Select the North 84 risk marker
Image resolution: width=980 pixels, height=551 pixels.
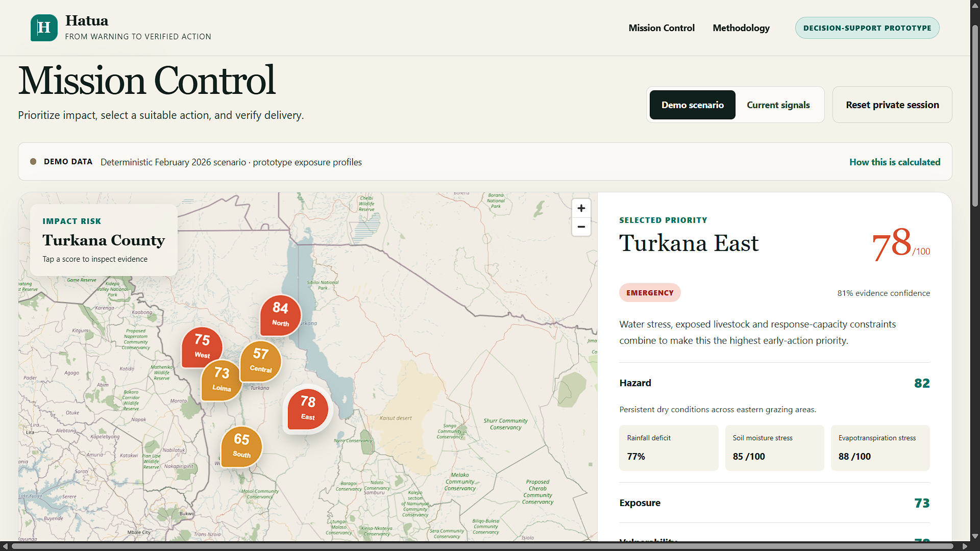coord(280,315)
